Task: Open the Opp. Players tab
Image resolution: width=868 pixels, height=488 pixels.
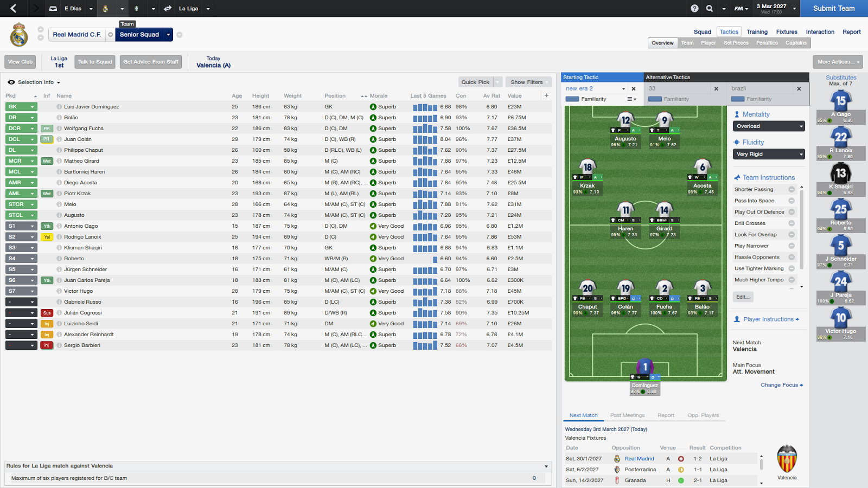Action: point(703,415)
